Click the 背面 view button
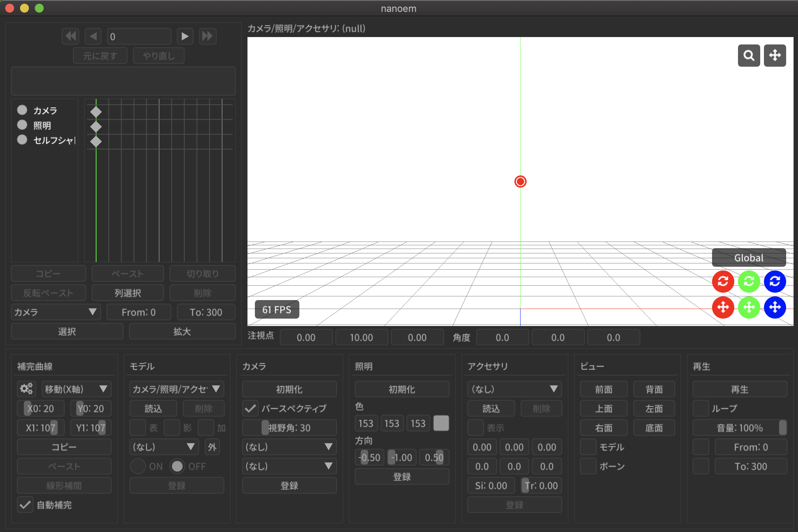 [x=654, y=389]
